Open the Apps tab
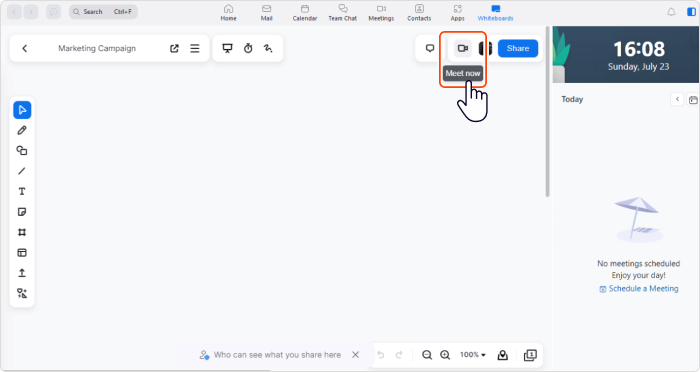700x372 pixels. (x=458, y=13)
